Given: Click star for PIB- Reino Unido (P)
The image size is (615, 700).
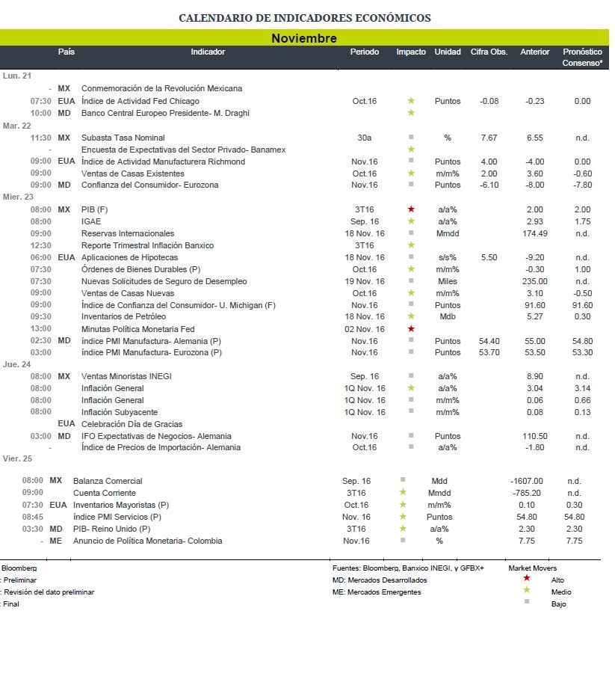Looking at the screenshot, I should point(403,529).
